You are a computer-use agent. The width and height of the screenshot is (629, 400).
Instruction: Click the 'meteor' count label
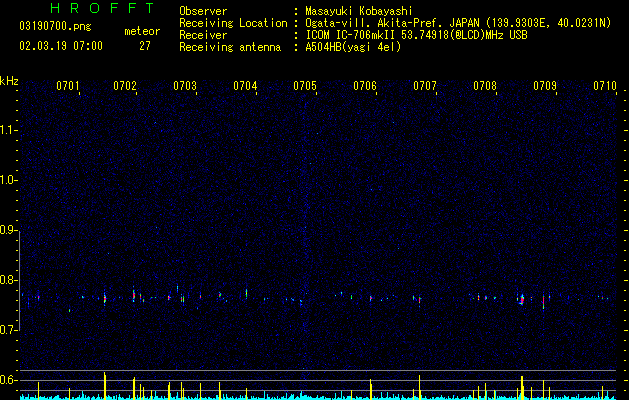[x=142, y=31]
